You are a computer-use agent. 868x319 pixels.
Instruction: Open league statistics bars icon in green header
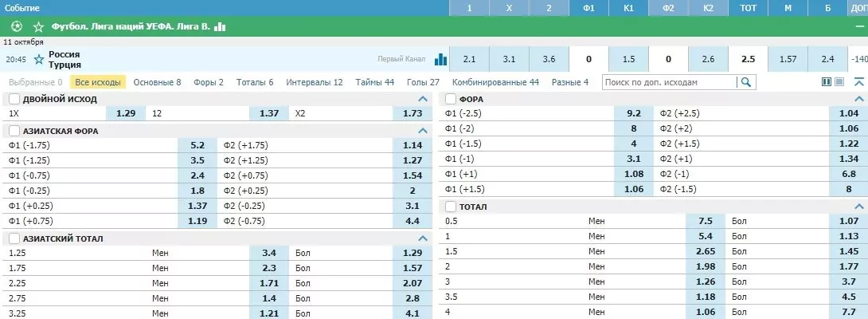220,26
